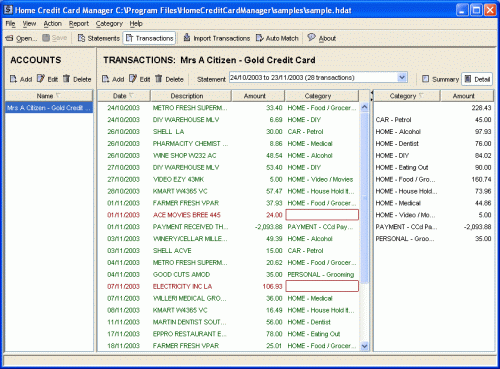
Task: Click the 106.93 amount cell
Action: point(272,286)
